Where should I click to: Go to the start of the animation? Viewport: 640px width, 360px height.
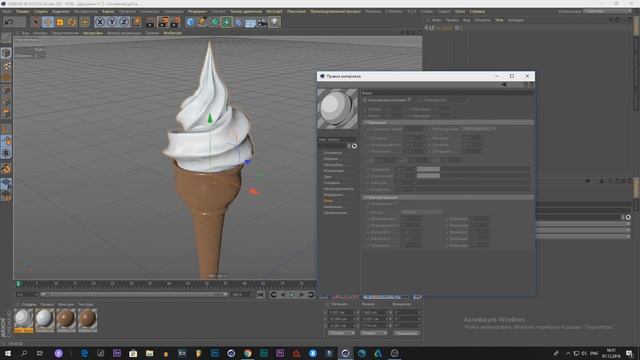261,295
